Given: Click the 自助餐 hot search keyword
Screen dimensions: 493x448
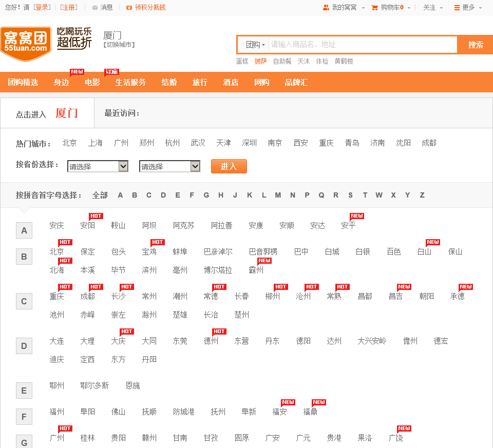Looking at the screenshot, I should (282, 61).
